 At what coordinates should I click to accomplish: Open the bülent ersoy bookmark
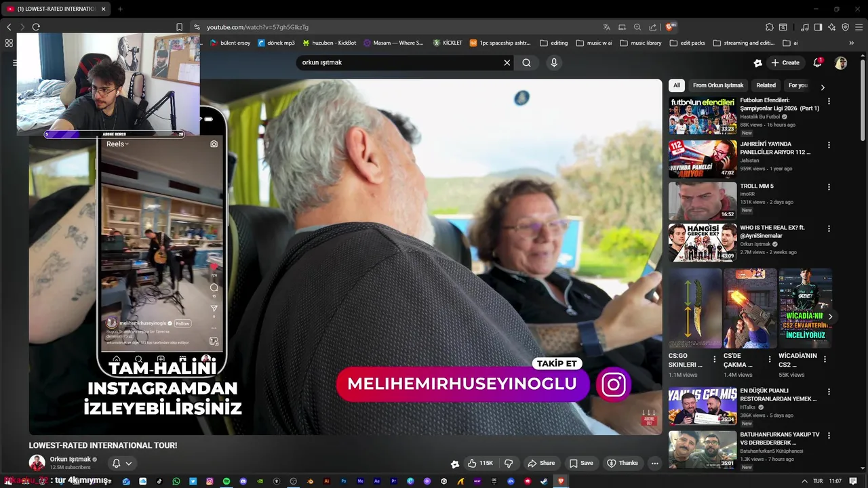pyautogui.click(x=230, y=43)
